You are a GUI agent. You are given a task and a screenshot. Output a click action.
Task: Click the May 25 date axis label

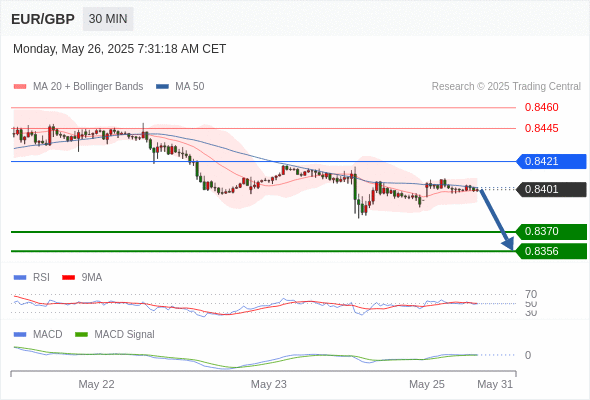point(427,384)
